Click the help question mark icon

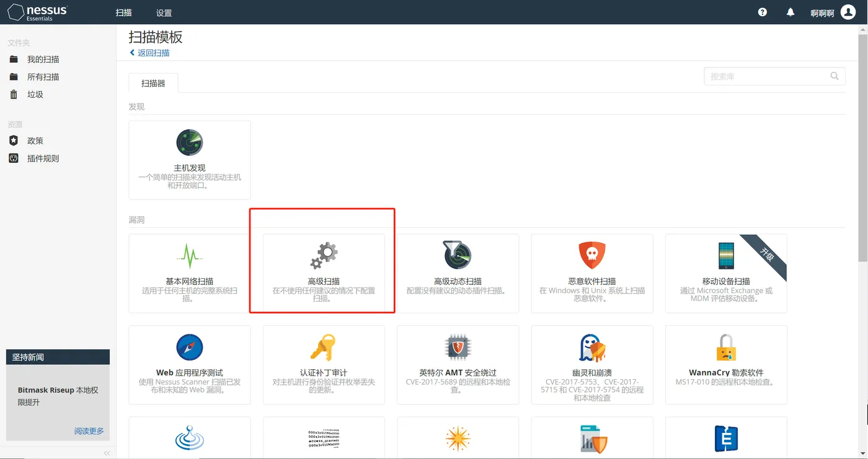tap(763, 12)
